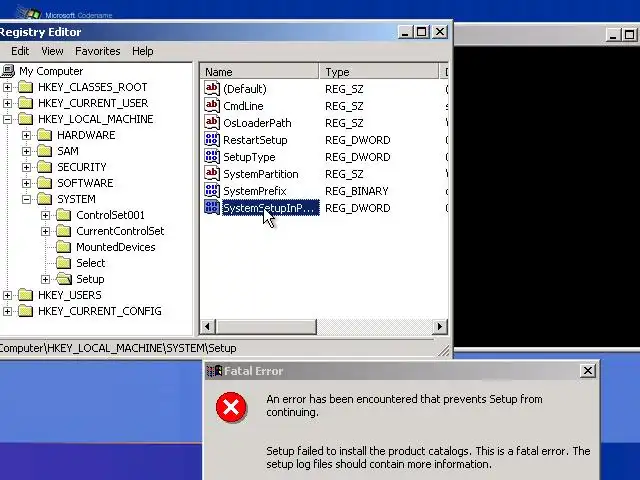
Task: Expand the ControlSet001 key
Action: [46, 215]
